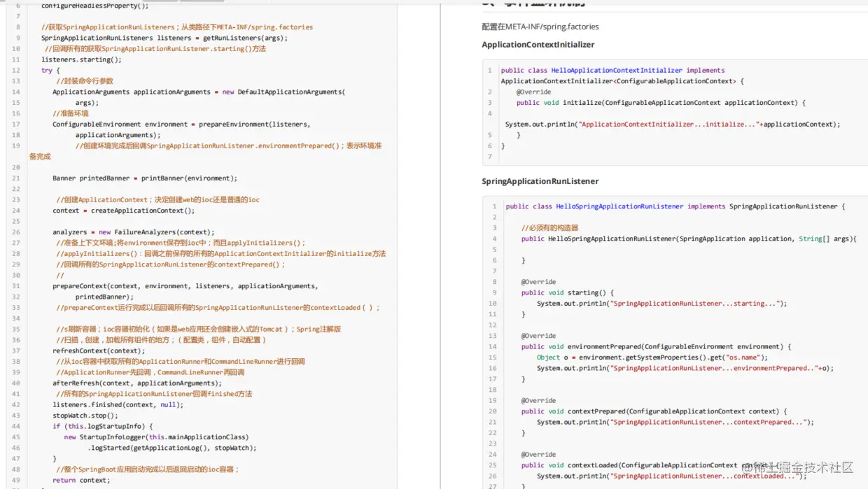
Task: Click the SpringApplicationRunListener section heading
Action: 540,181
